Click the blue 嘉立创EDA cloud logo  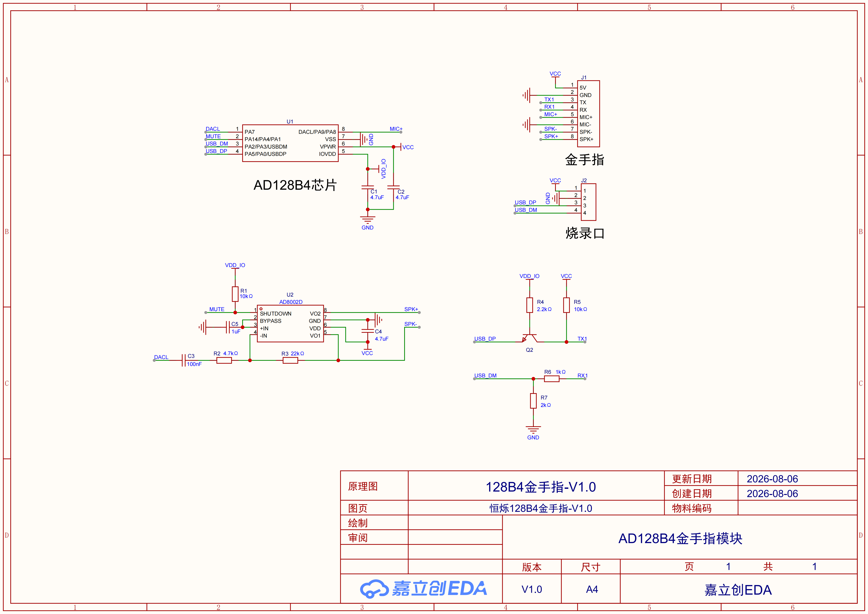[x=423, y=589]
